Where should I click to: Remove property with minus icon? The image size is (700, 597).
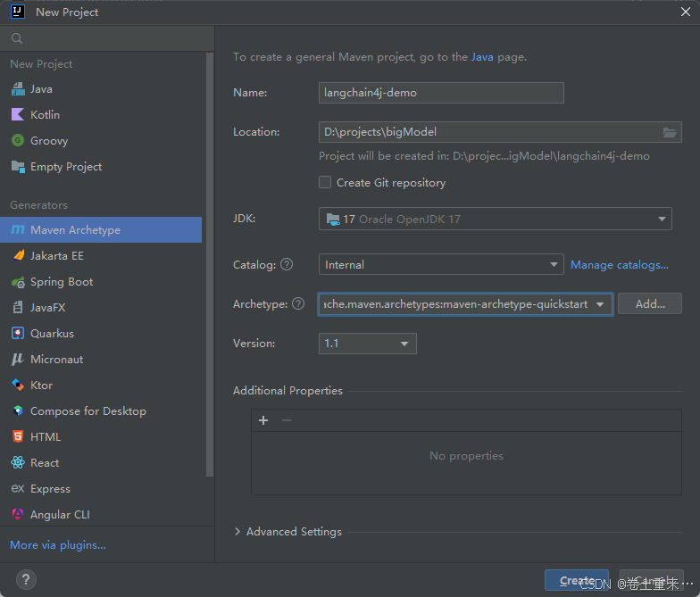pyautogui.click(x=287, y=420)
